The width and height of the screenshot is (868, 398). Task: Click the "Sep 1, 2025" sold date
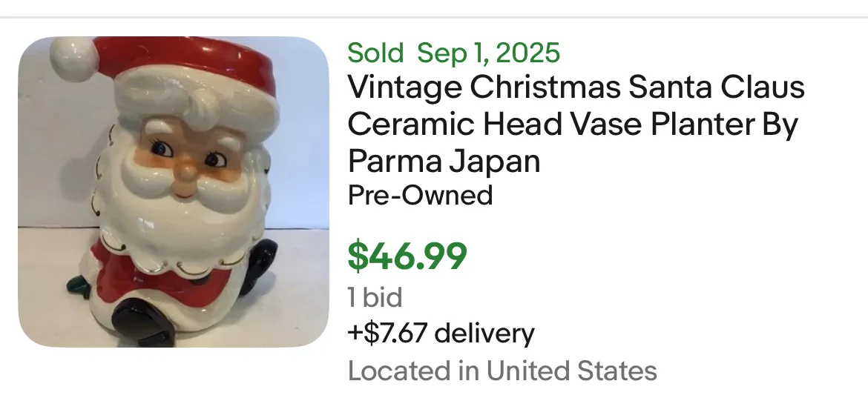(x=488, y=53)
